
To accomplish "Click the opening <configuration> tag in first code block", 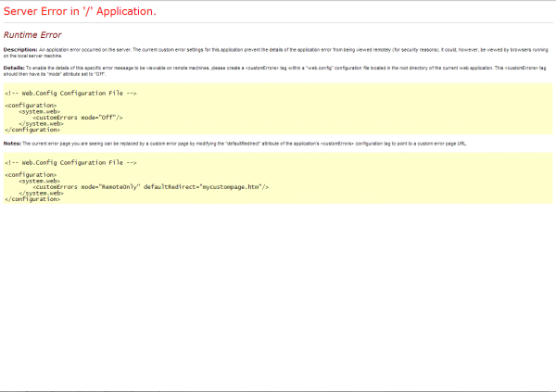I will pyautogui.click(x=31, y=106).
